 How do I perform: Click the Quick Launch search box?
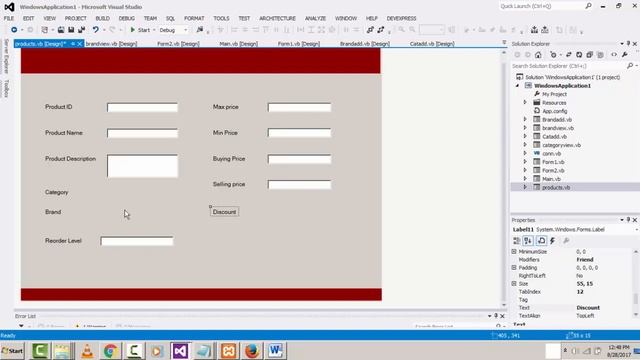pos(542,6)
